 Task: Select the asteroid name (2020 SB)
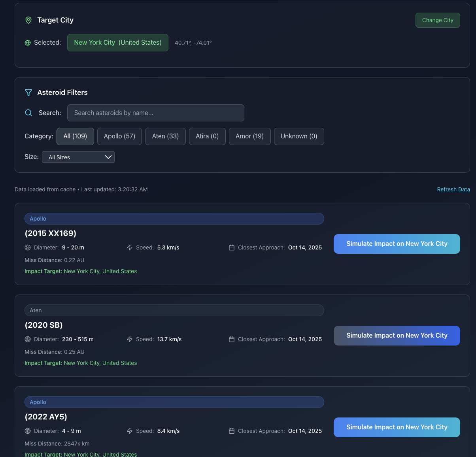pos(43,325)
